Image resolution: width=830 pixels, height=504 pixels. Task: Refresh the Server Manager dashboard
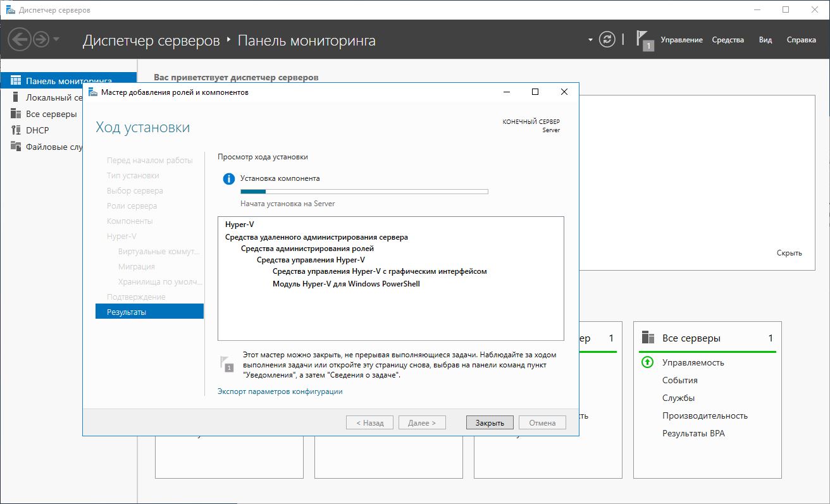(607, 40)
